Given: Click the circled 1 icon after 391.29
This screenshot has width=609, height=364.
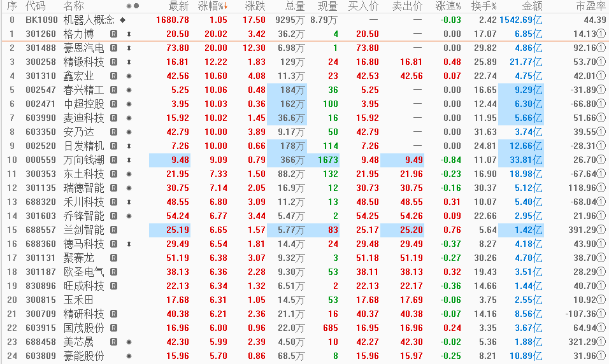Looking at the screenshot, I should coord(601,230).
